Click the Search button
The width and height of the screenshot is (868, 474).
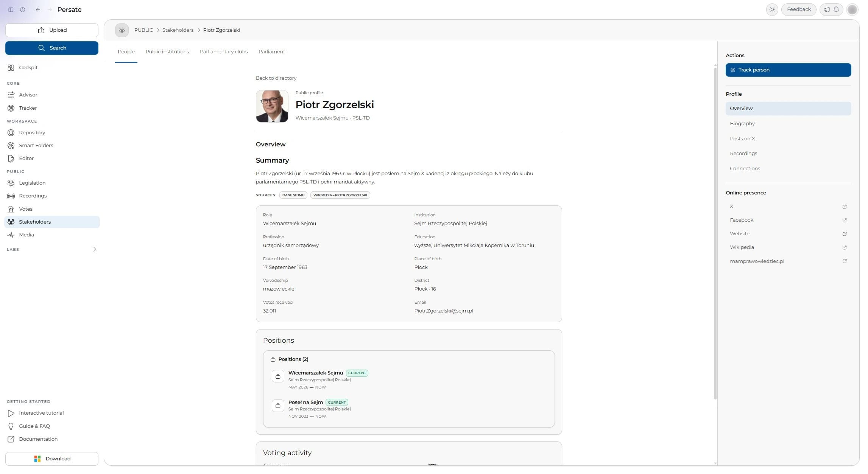[52, 48]
